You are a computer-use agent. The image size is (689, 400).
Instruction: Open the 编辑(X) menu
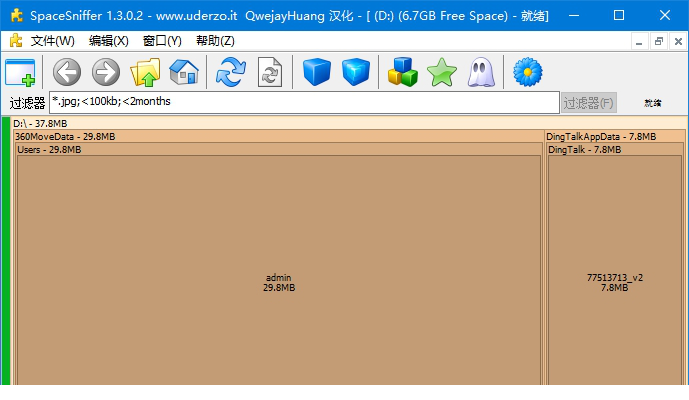pyautogui.click(x=109, y=41)
